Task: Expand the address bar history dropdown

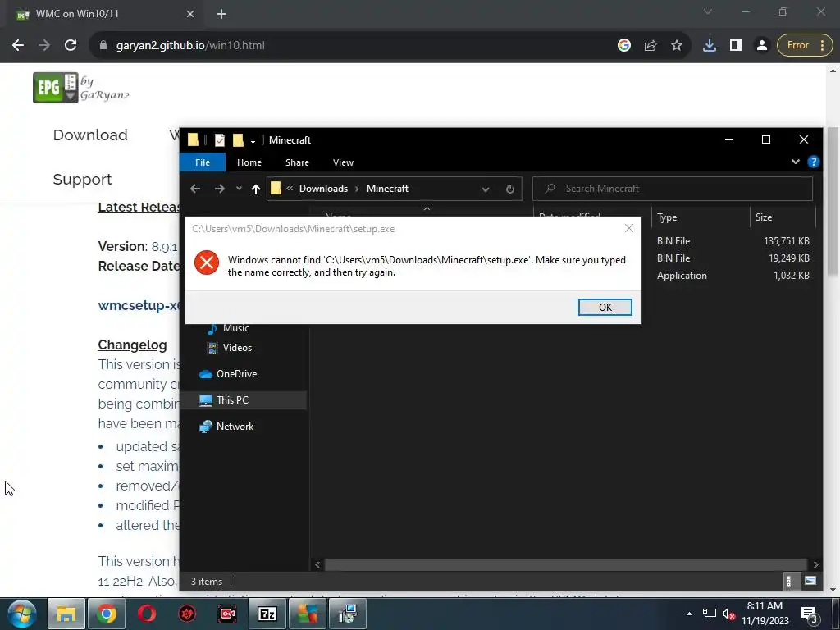Action: (486, 189)
